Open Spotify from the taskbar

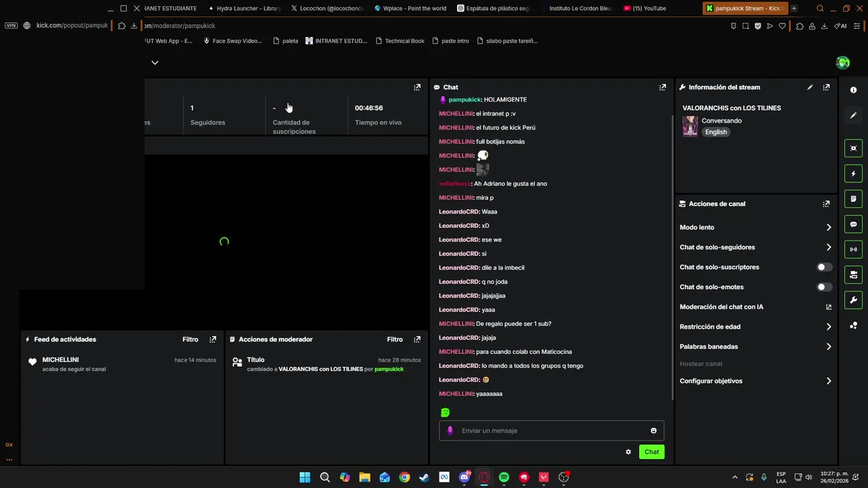pos(504,477)
